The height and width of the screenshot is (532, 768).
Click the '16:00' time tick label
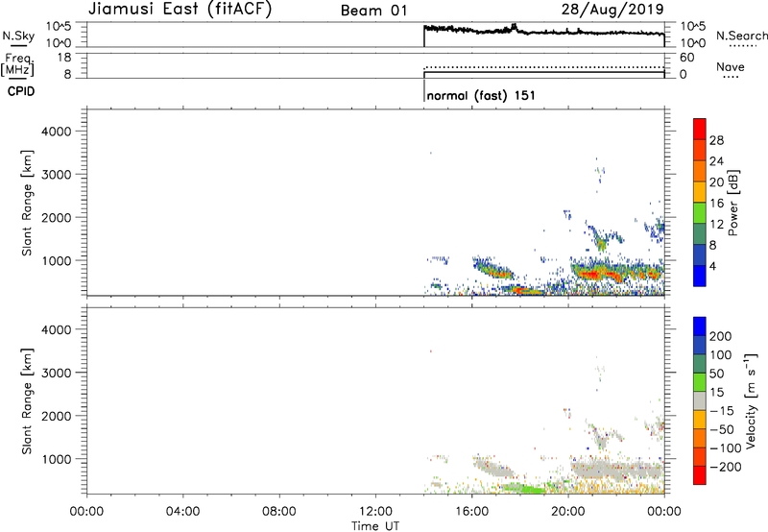471,512
